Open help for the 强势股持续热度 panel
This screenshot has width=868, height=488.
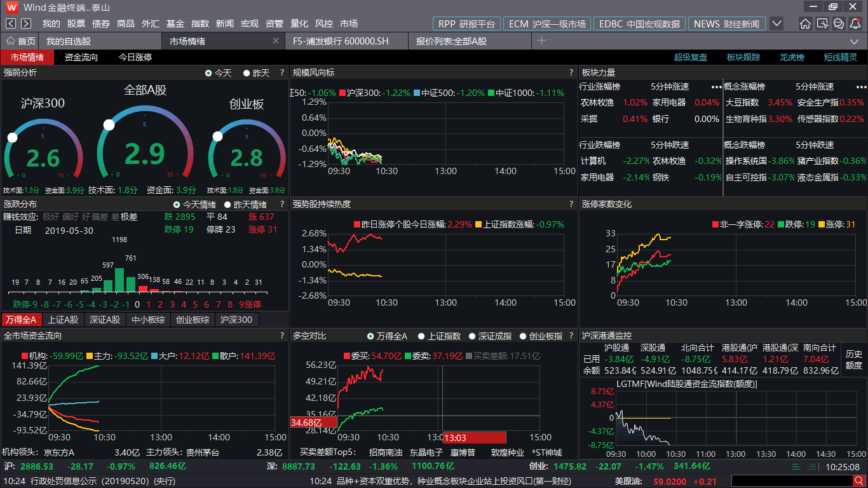(x=571, y=205)
